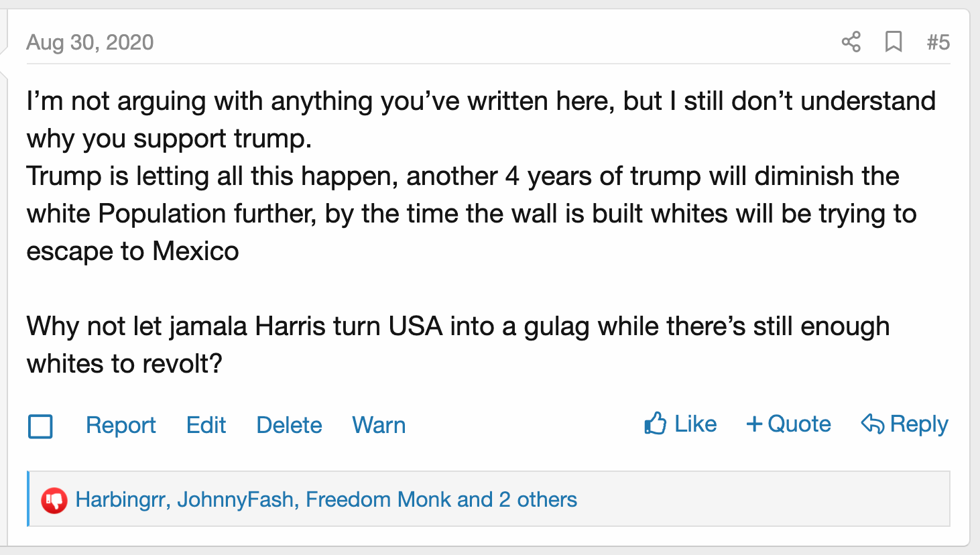The image size is (980, 555).
Task: Click the word "and" in the reactions list
Action: 475,500
